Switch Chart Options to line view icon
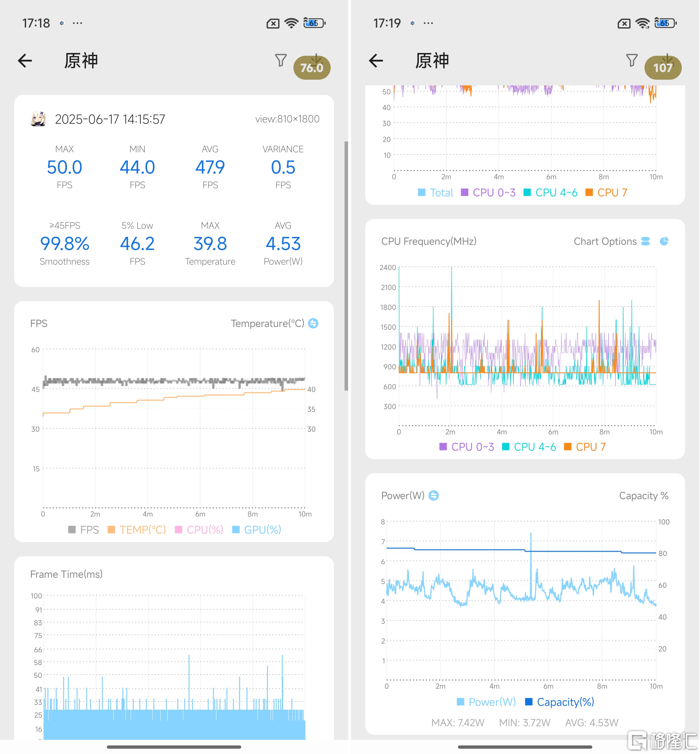Image resolution: width=700 pixels, height=754 pixels. (x=645, y=241)
